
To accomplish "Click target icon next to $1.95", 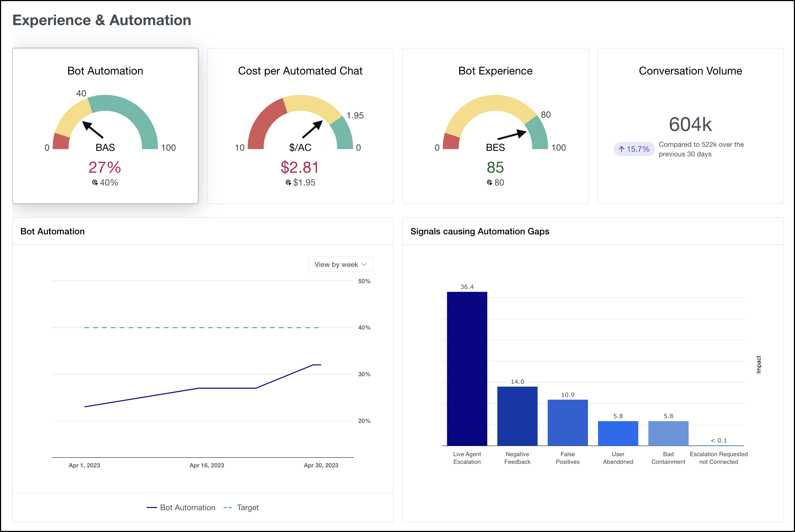I will pos(288,183).
